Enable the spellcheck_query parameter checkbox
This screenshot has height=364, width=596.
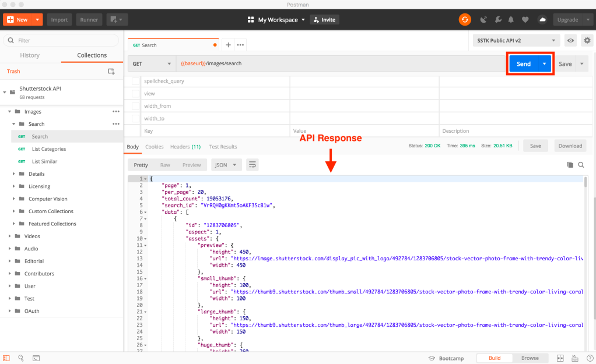pyautogui.click(x=135, y=81)
